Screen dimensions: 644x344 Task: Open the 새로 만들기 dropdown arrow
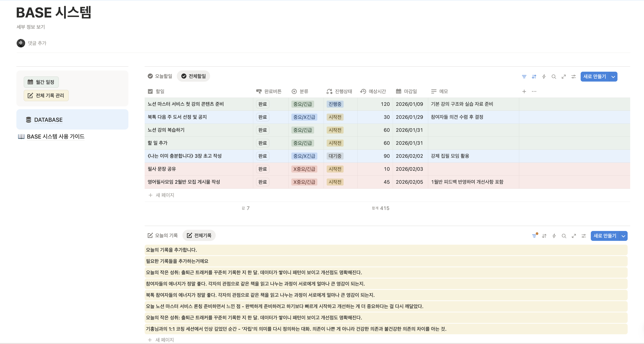613,77
